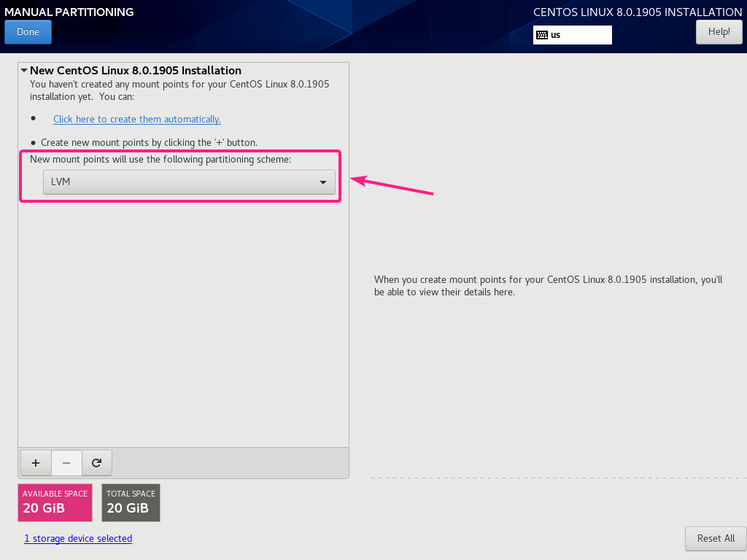Click the Reset All button
The height and width of the screenshot is (560, 747).
point(716,539)
